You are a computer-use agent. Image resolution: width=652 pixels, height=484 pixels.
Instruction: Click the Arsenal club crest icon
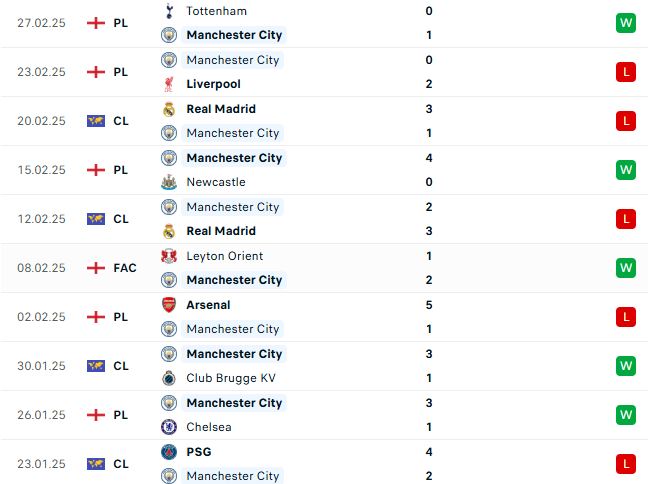coord(169,305)
